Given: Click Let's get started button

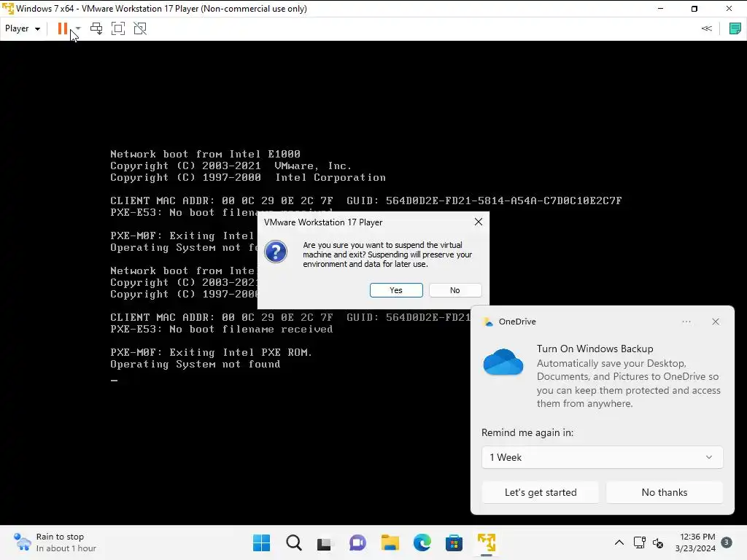Looking at the screenshot, I should [x=541, y=492].
